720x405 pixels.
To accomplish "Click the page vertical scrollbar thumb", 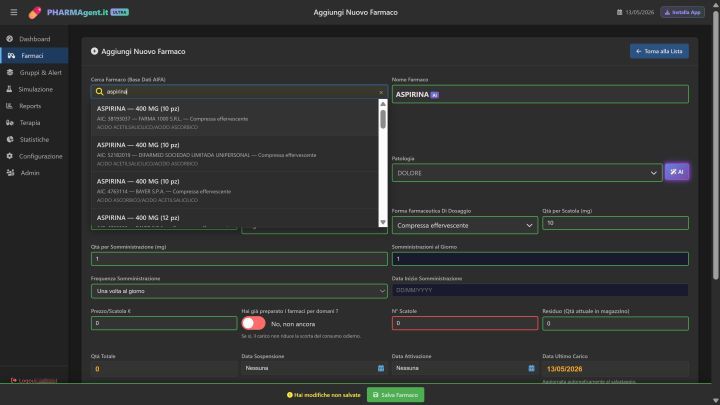I will [x=715, y=145].
